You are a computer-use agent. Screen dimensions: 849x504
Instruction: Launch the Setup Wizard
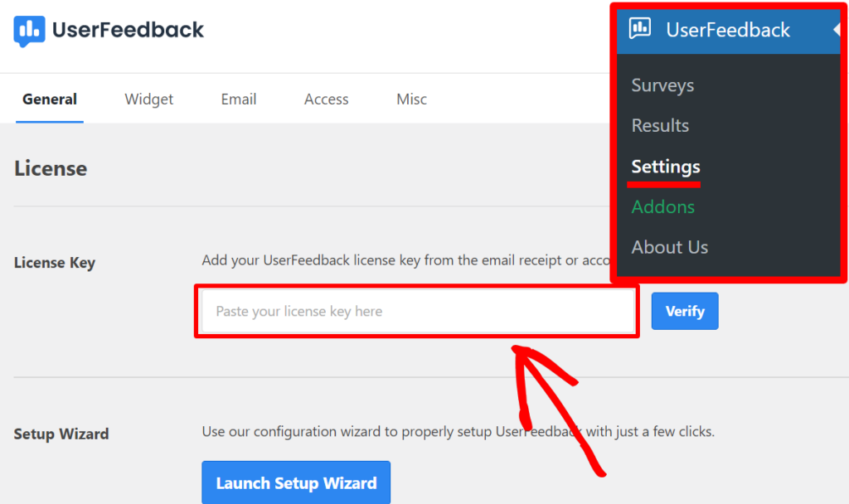[296, 482]
